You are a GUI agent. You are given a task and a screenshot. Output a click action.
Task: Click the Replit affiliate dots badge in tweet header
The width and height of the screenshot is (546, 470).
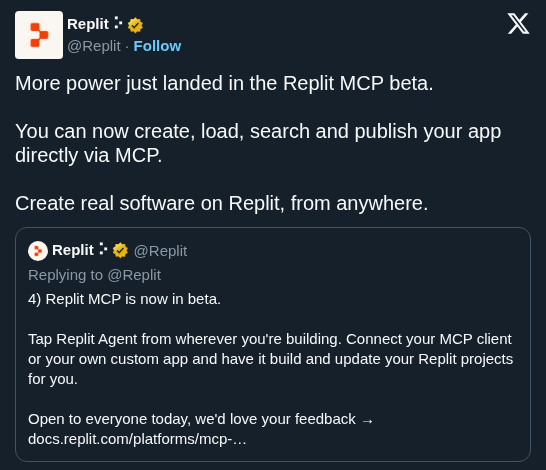(118, 23)
